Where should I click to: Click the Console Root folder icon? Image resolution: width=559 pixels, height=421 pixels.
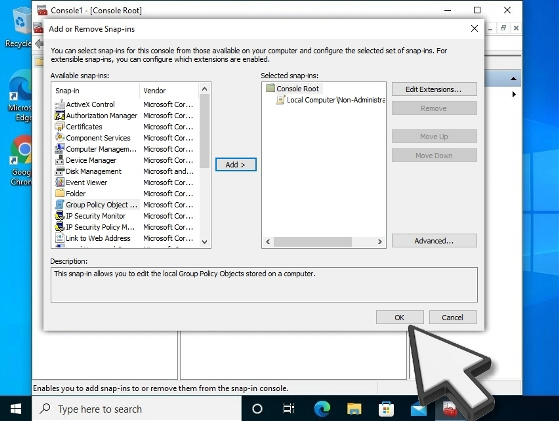[271, 88]
